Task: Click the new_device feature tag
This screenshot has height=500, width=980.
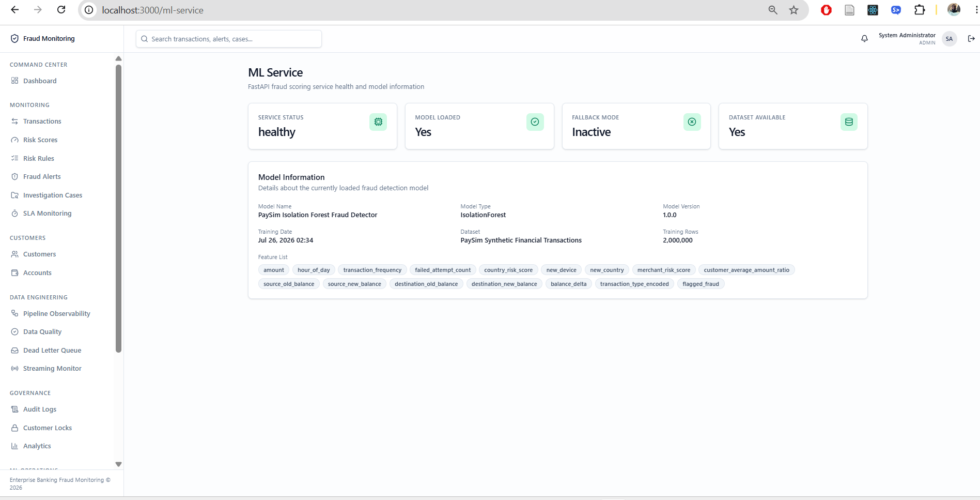Action: (x=562, y=270)
